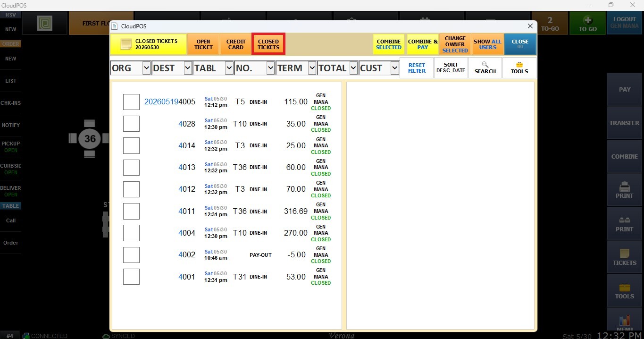644x339 pixels.
Task: Tick the checkbox for ticket 4014
Action: coord(131,145)
